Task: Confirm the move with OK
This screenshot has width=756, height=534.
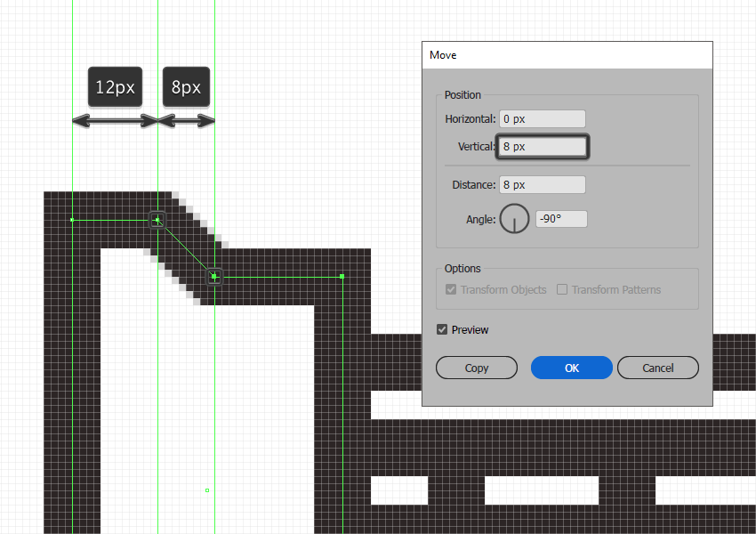Action: click(572, 368)
